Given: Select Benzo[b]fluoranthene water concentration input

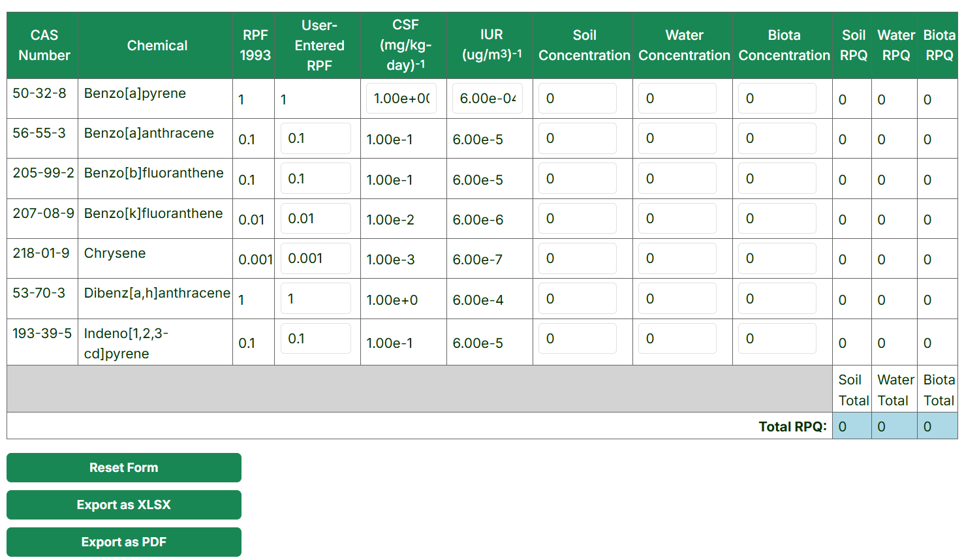Looking at the screenshot, I should [677, 179].
